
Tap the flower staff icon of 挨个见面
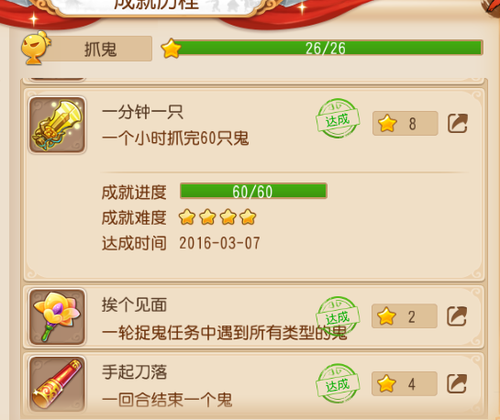click(57, 317)
